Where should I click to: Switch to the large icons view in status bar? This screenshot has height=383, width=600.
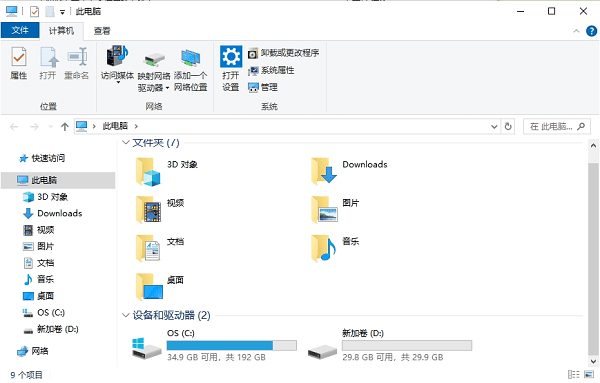pos(589,374)
